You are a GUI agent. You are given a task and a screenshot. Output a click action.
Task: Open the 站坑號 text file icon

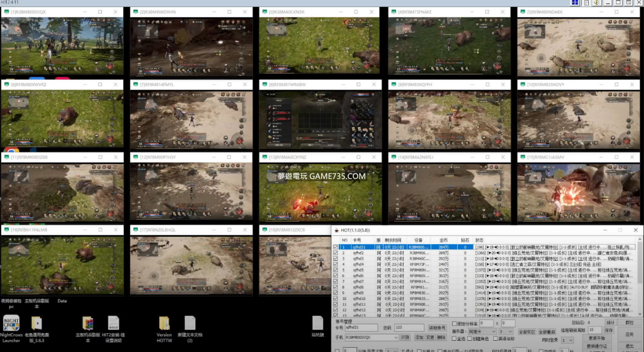(318, 323)
